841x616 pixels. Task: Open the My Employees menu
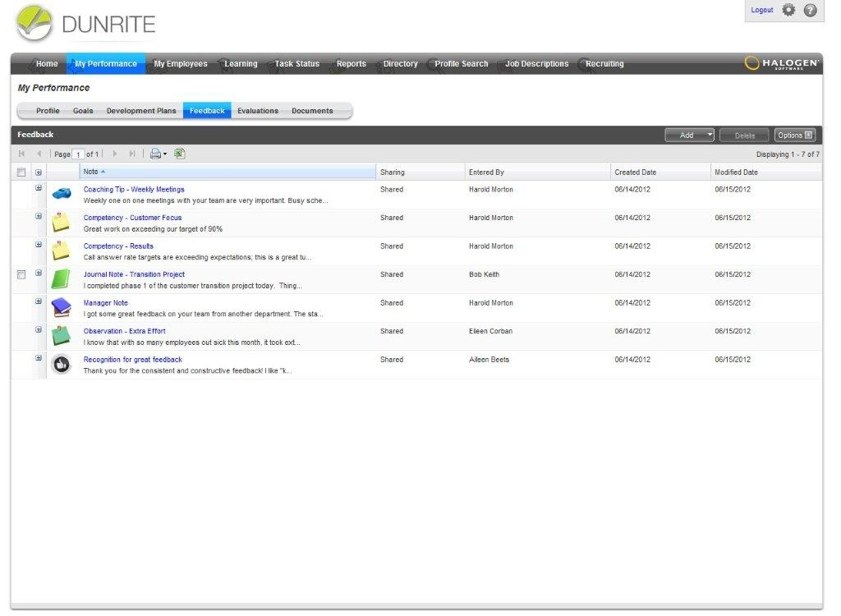pos(180,64)
